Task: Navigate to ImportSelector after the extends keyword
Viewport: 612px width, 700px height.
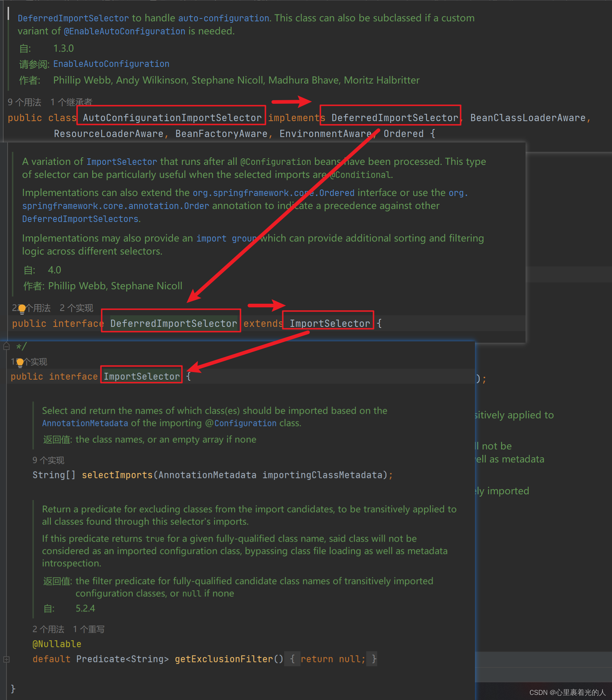Action: 330,324
